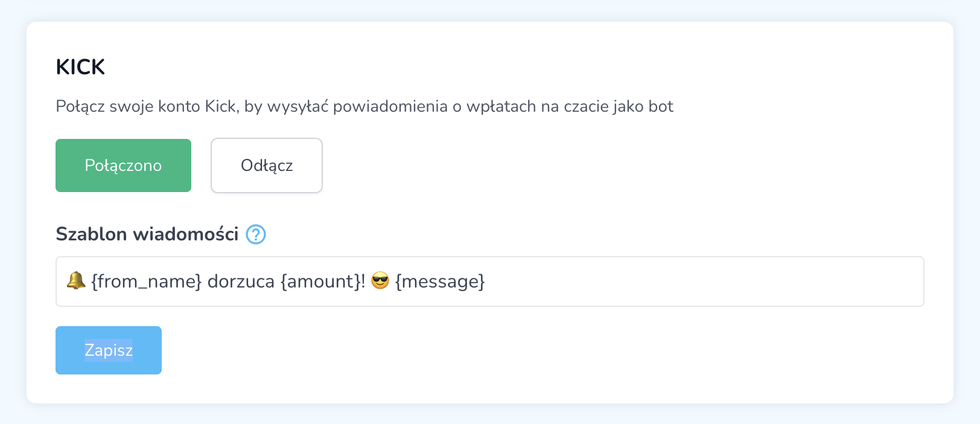This screenshot has width=980, height=424.
Task: Place cursor on {from_name} placeholder
Action: pyautogui.click(x=146, y=281)
